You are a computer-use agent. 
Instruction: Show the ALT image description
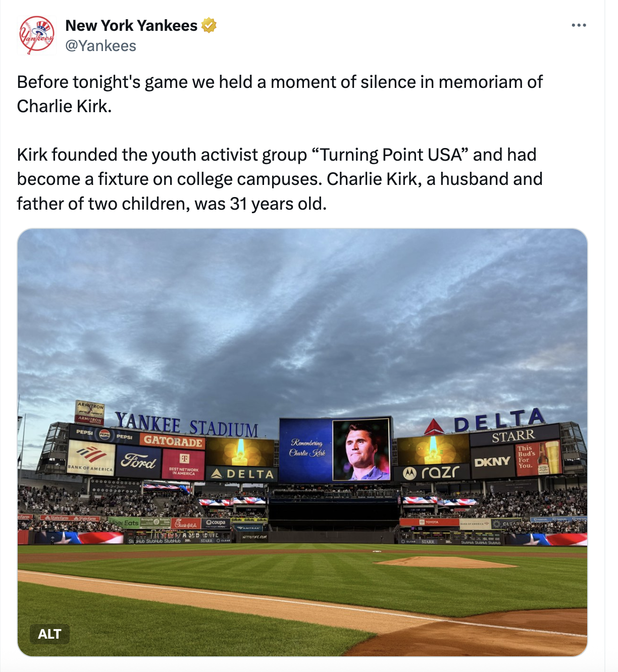pyautogui.click(x=49, y=634)
